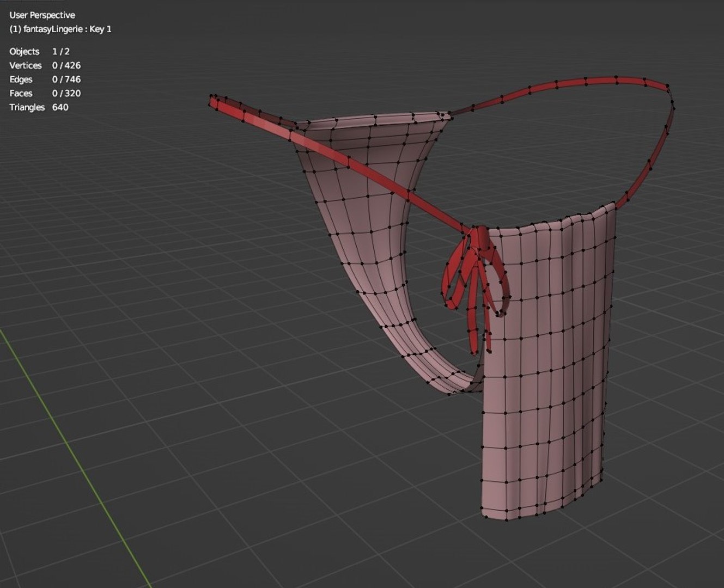Click the "Faces 0 / 320" statistics line
The width and height of the screenshot is (724, 588).
(x=45, y=94)
